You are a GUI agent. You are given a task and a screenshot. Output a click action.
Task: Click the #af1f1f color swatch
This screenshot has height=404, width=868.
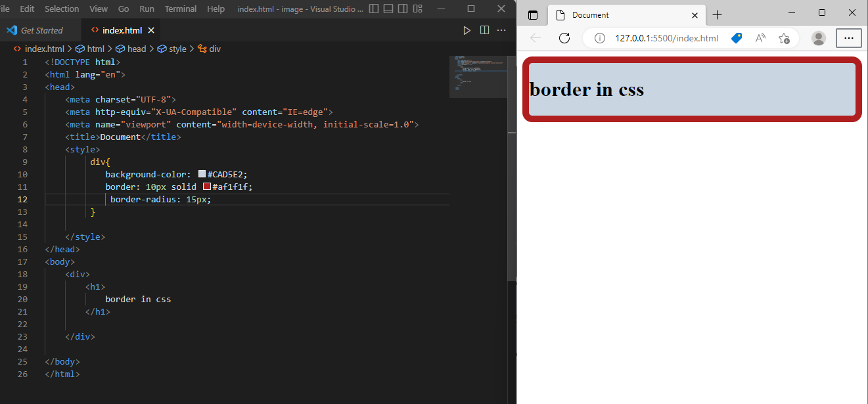coord(207,187)
